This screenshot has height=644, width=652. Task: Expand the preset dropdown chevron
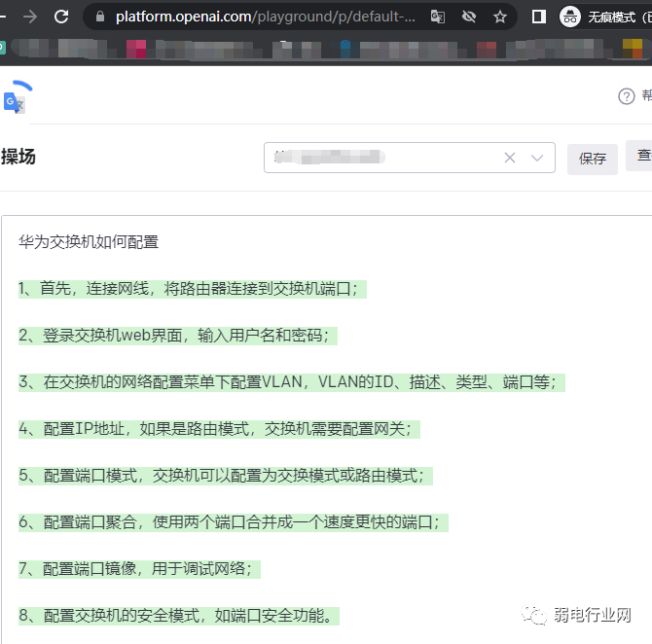[537, 158]
